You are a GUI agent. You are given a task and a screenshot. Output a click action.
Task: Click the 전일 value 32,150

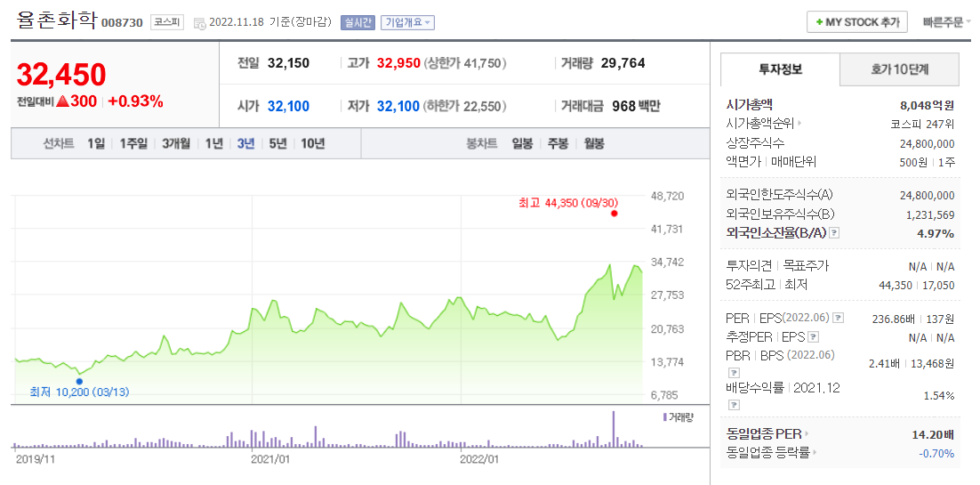(288, 63)
